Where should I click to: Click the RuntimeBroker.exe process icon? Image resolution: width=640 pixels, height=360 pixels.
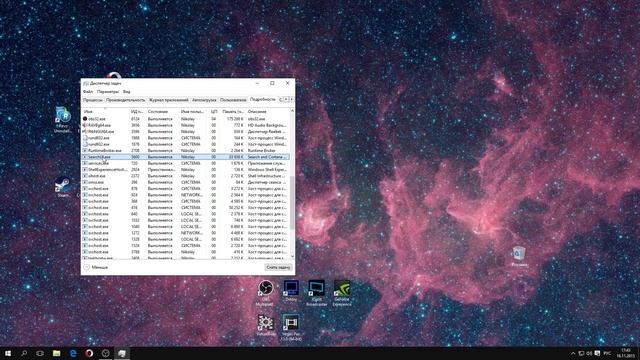85,151
